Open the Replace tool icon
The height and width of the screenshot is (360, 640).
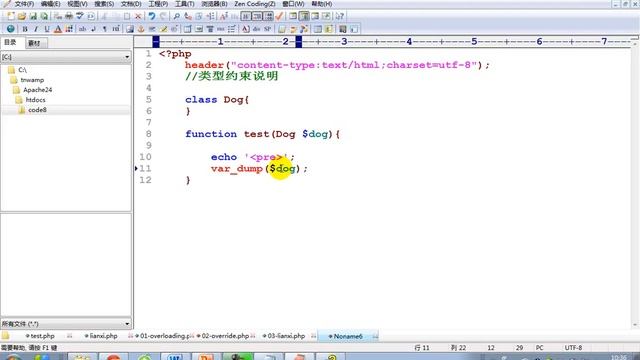tap(188, 16)
